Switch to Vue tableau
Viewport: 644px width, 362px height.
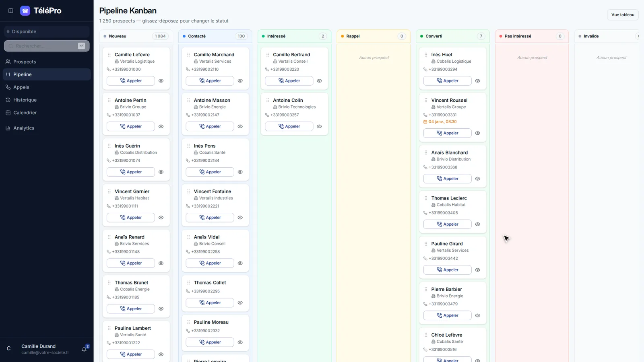click(623, 15)
